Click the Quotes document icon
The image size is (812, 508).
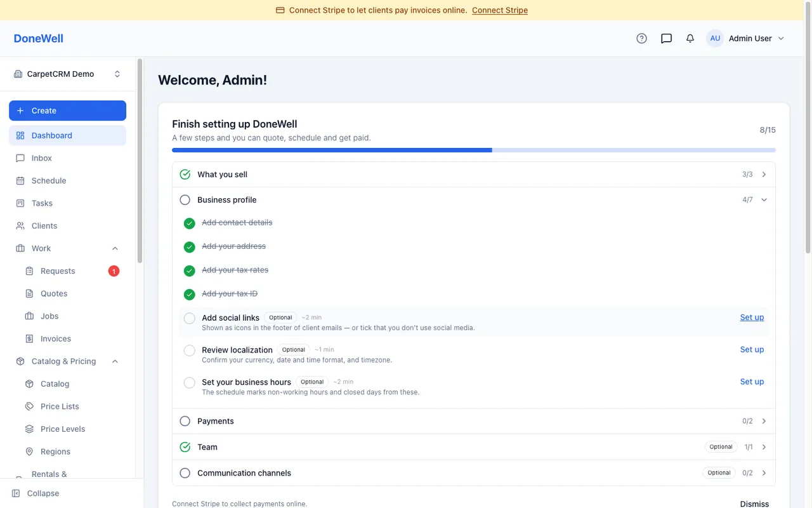(x=29, y=293)
